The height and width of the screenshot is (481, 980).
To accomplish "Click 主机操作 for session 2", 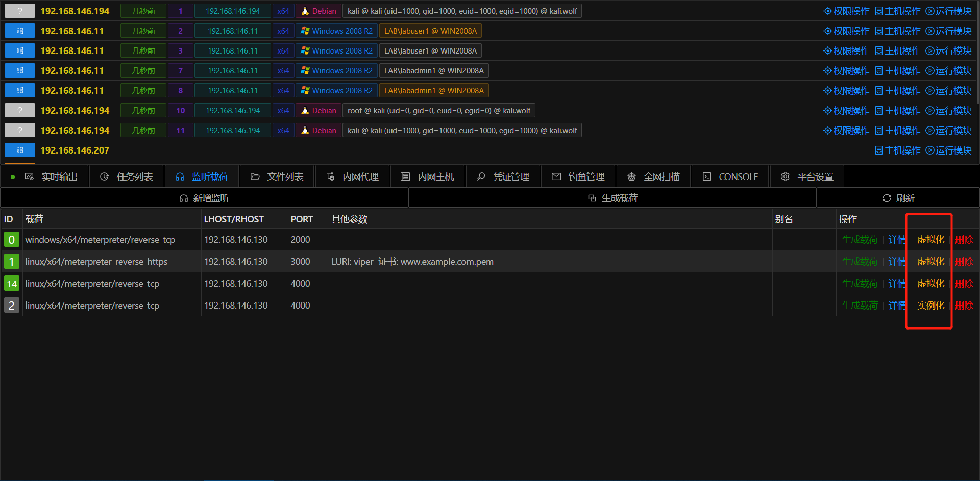I will click(x=897, y=31).
